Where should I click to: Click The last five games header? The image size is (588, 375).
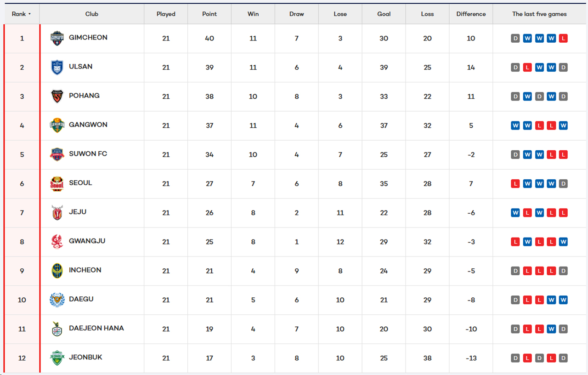point(539,14)
